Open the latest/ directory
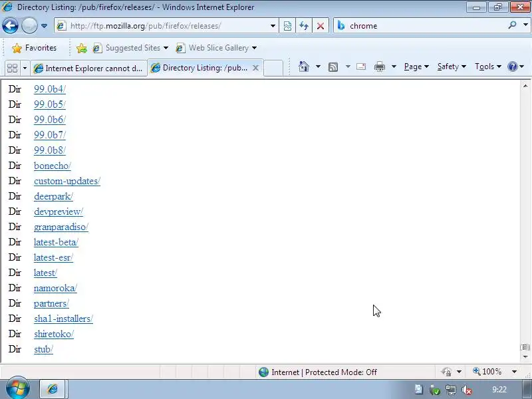The height and width of the screenshot is (399, 532). (45, 273)
